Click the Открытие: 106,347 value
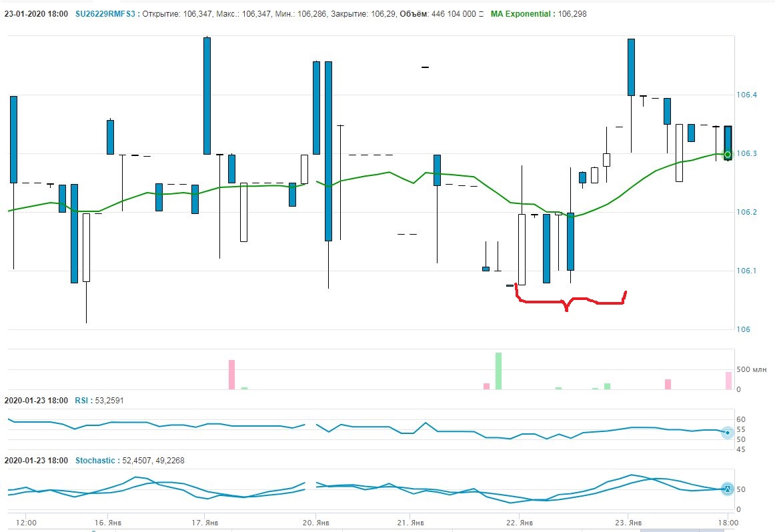Image resolution: width=775 pixels, height=532 pixels. point(177,14)
